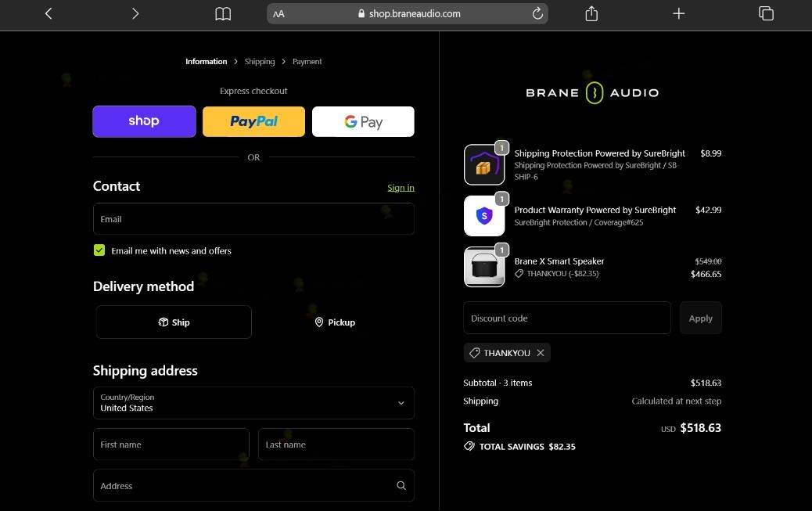Screen dimensions: 812x511
Task: Click the $42.99 warranty price
Action: [x=709, y=210]
